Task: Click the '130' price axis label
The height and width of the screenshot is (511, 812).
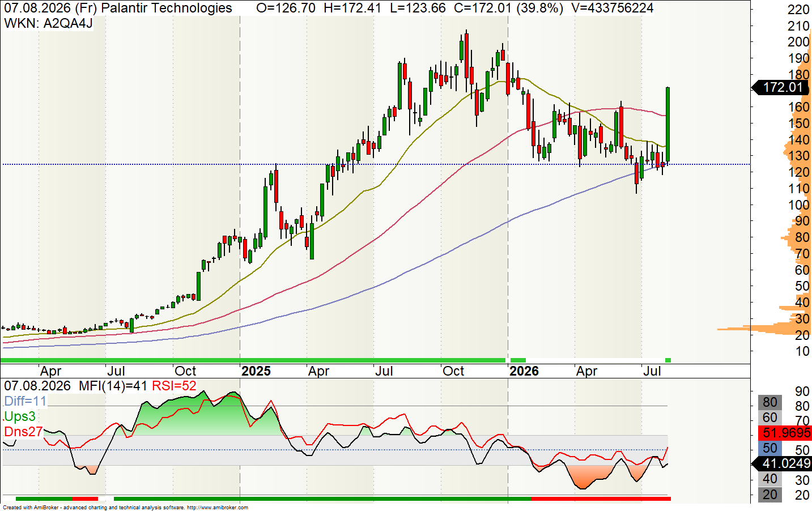Action: pos(798,156)
